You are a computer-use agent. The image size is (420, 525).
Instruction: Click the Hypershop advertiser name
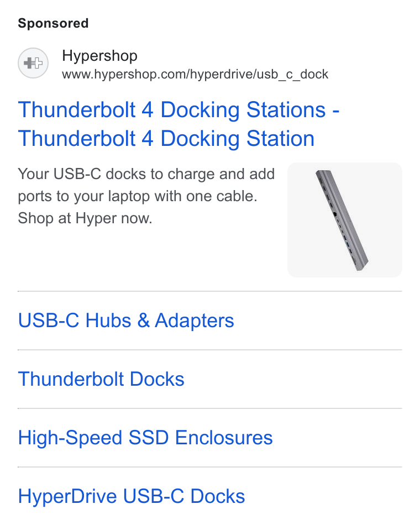pos(100,56)
